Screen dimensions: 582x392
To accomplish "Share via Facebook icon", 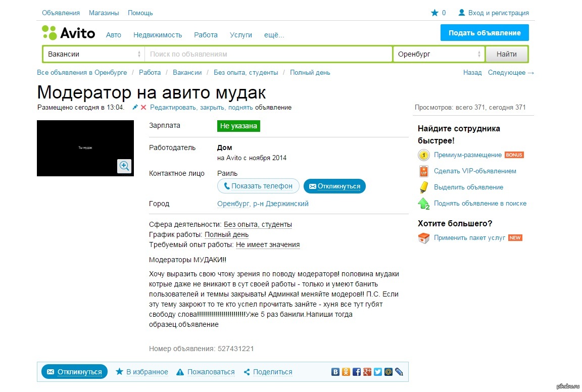I will (356, 372).
